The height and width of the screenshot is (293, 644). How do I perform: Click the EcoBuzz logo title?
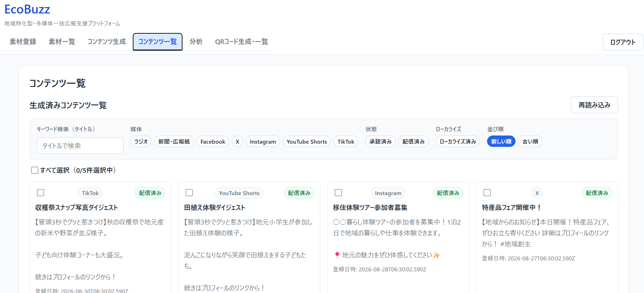[x=27, y=9]
